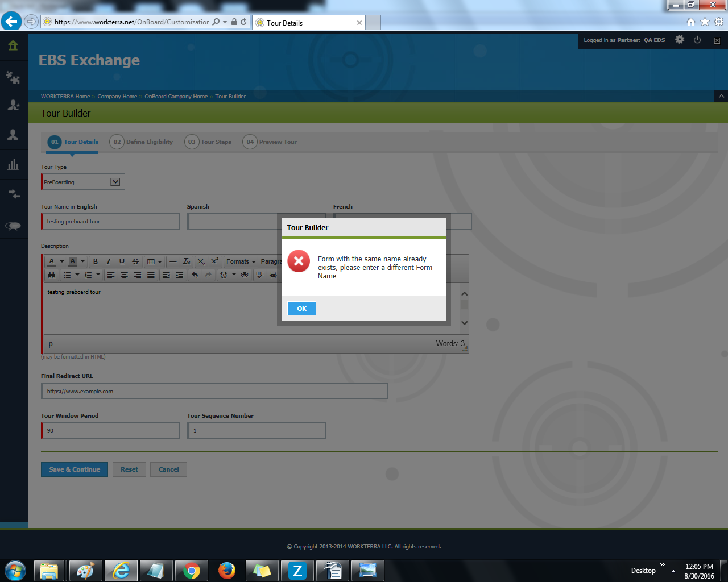Click the bullet list icon

tap(67, 275)
